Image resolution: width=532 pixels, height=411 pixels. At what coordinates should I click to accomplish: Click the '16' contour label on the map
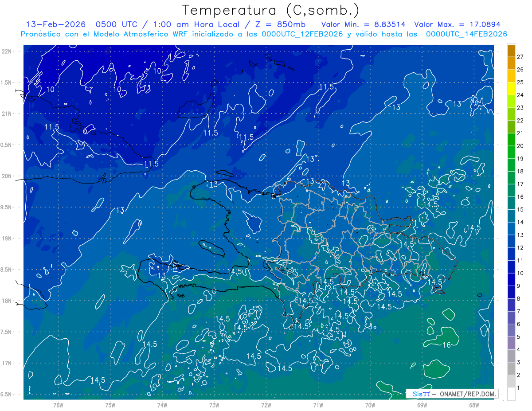tap(446, 344)
